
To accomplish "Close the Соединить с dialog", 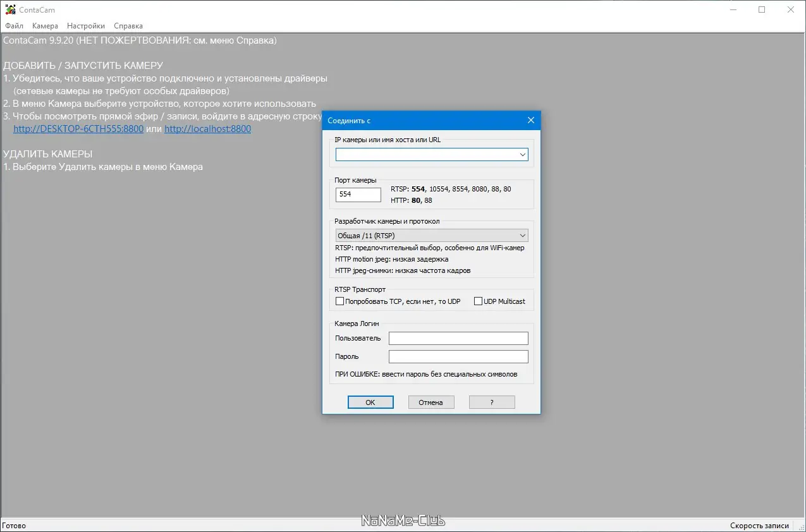I will point(530,120).
